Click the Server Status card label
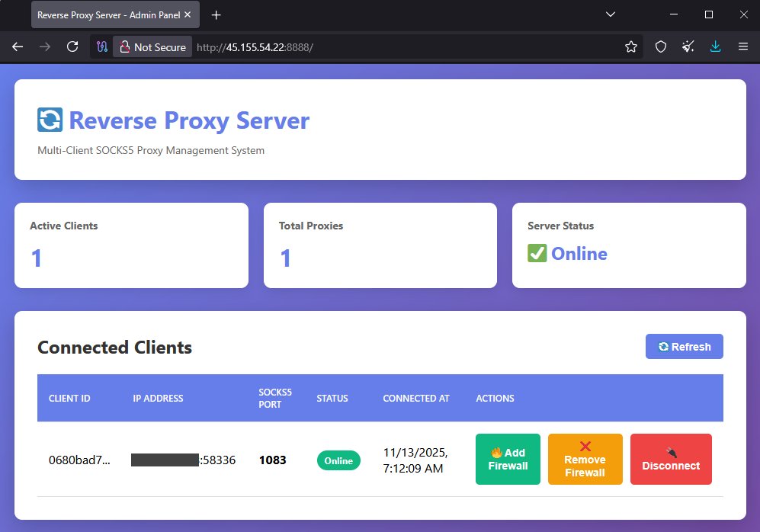Image resolution: width=760 pixels, height=532 pixels. pos(560,226)
